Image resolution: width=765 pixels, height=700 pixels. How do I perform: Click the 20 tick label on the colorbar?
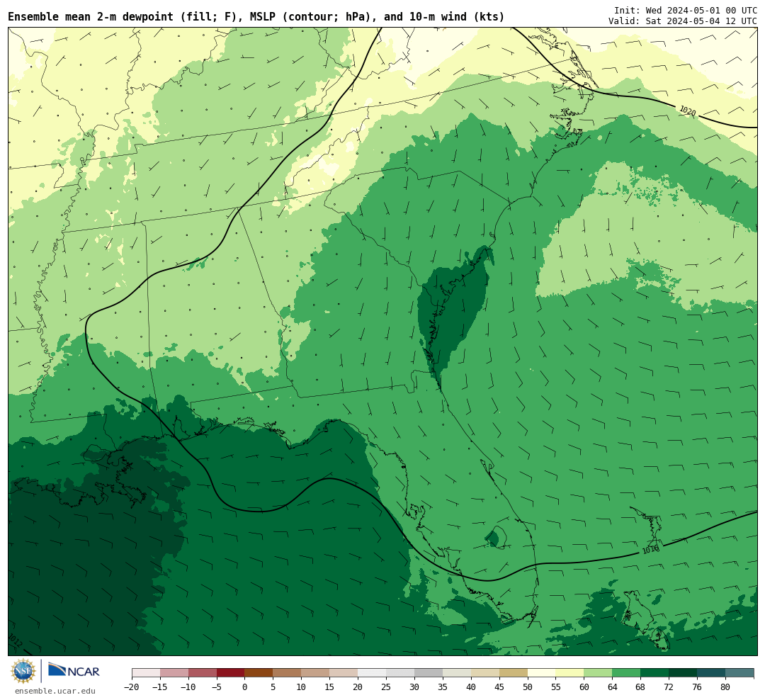click(x=358, y=687)
